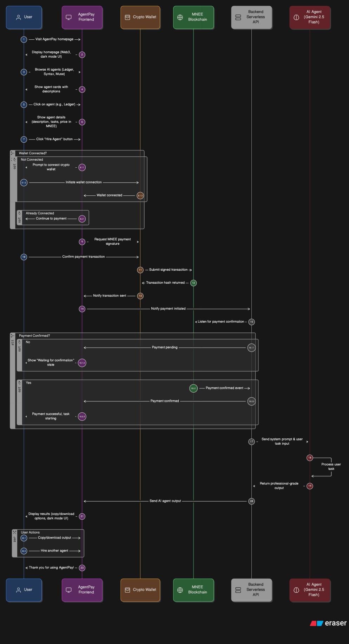Select the top AgentPay Frontend participant box
Screen dimensions: 349x644
82,17
